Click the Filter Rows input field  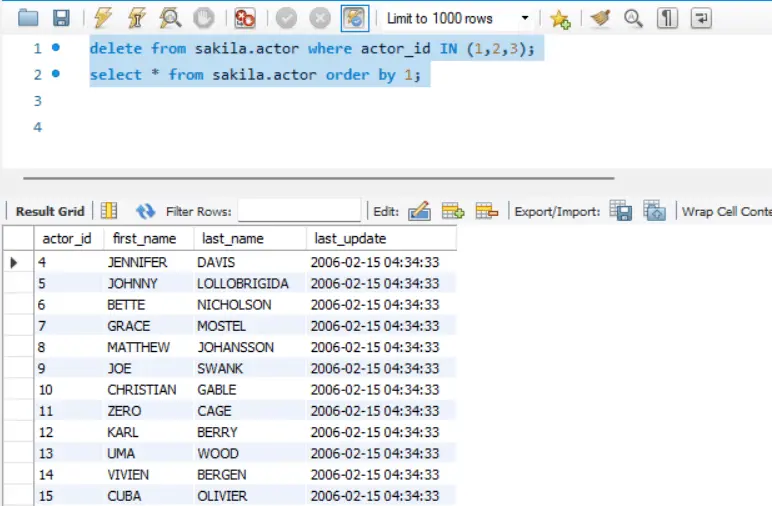[x=299, y=211]
